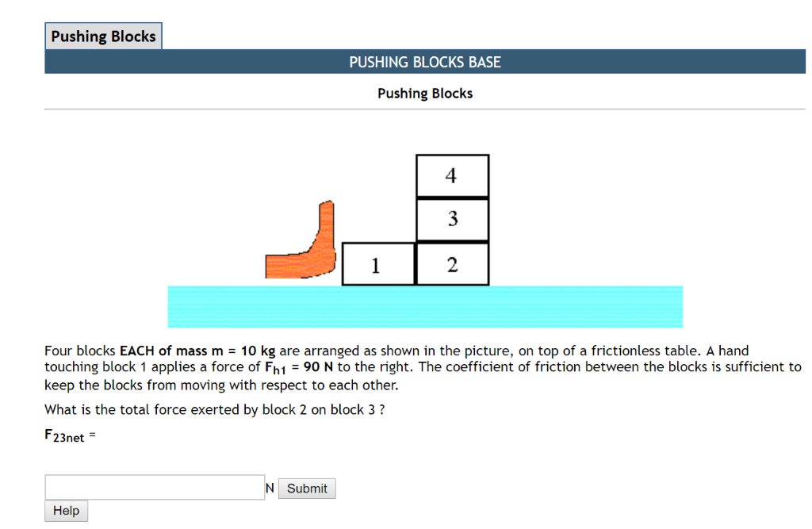Click the border of block 4
Image resolution: width=812 pixels, height=529 pixels.
[452, 155]
